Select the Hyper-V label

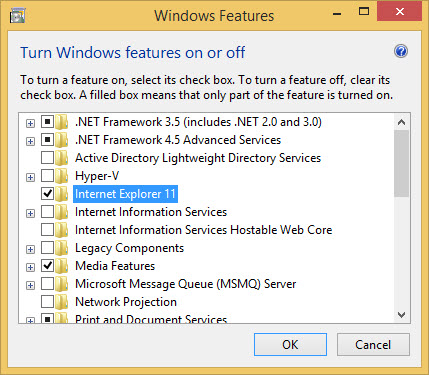coord(97,176)
